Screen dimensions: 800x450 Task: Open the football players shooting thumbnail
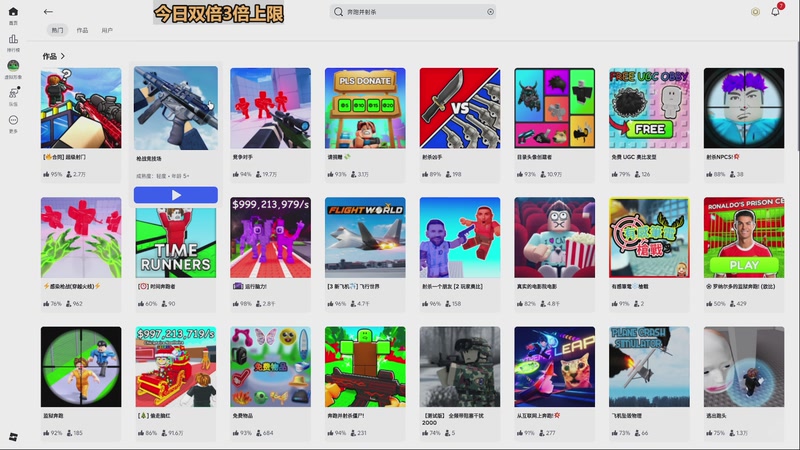[x=460, y=238]
